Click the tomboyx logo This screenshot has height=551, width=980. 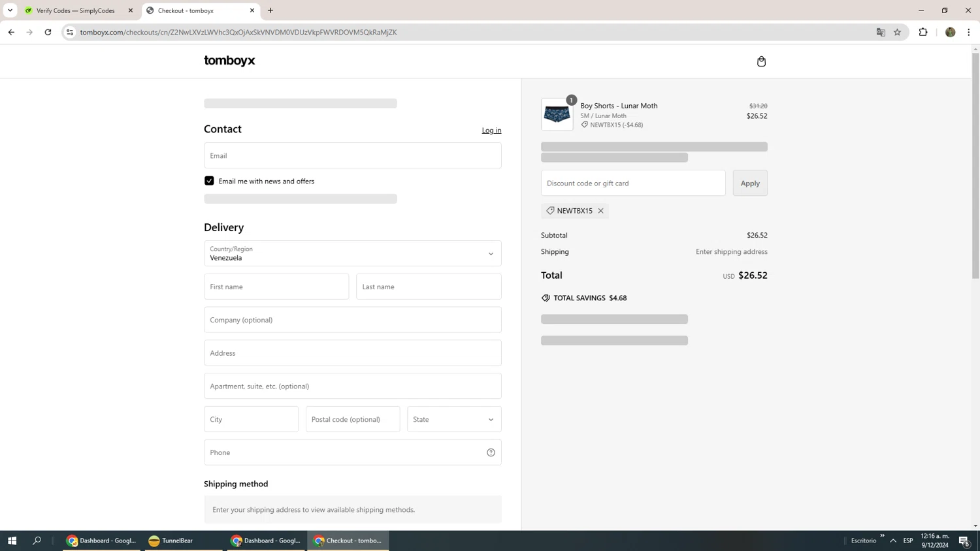pos(229,61)
